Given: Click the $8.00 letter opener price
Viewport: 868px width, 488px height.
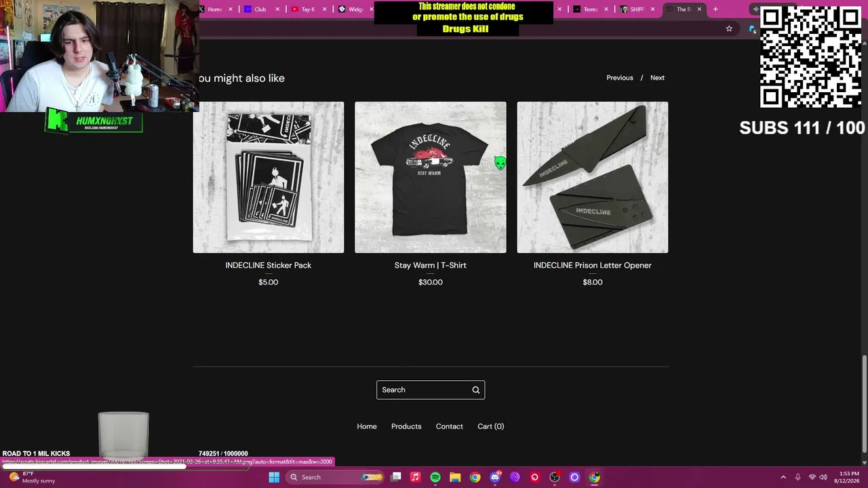Looking at the screenshot, I should tap(593, 282).
